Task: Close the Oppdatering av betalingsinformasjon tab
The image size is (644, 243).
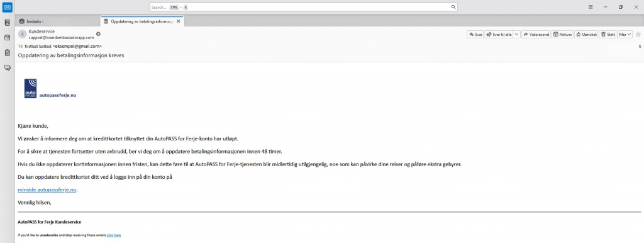Action: tap(178, 21)
